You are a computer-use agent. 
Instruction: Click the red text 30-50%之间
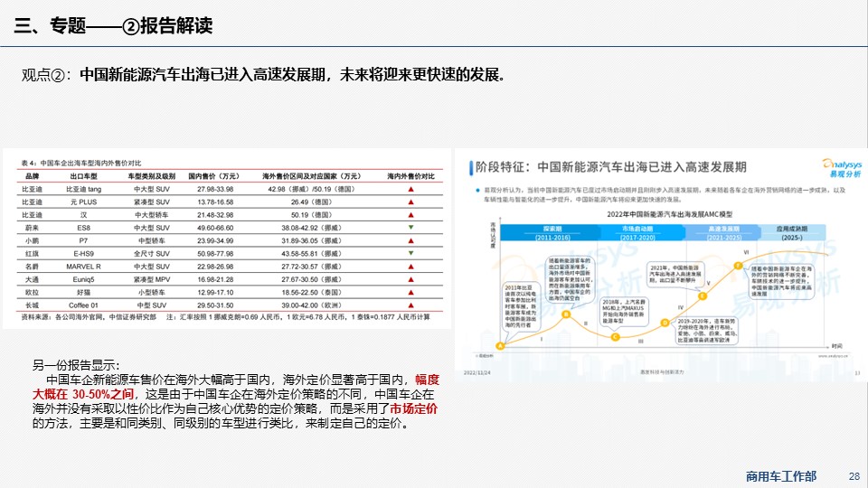click(103, 395)
